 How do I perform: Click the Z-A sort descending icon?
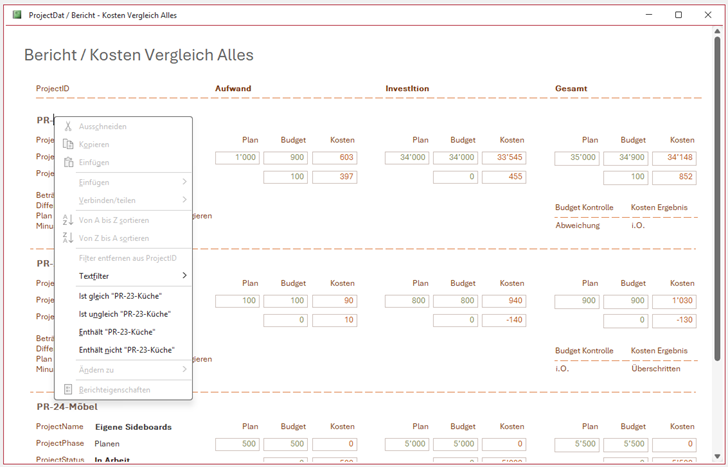pyautogui.click(x=68, y=238)
